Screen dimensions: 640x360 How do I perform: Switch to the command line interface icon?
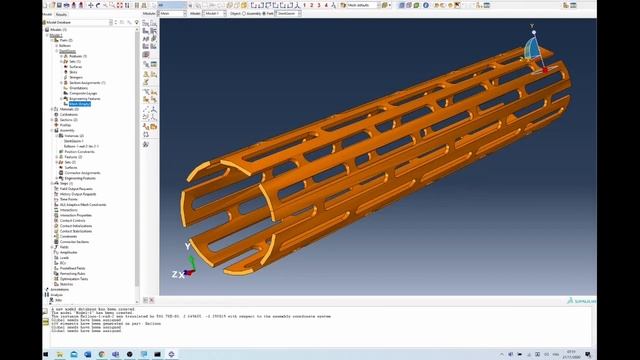pos(45,322)
